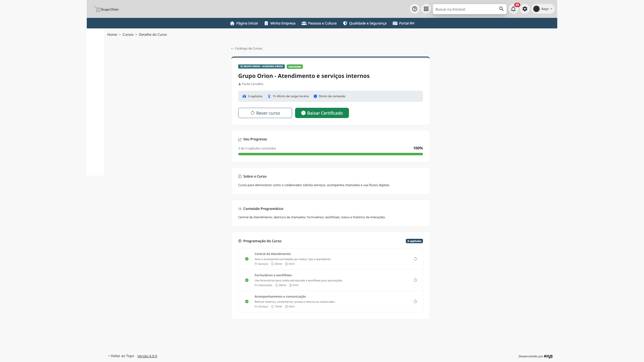Go to Home breadcrumb

(x=112, y=35)
